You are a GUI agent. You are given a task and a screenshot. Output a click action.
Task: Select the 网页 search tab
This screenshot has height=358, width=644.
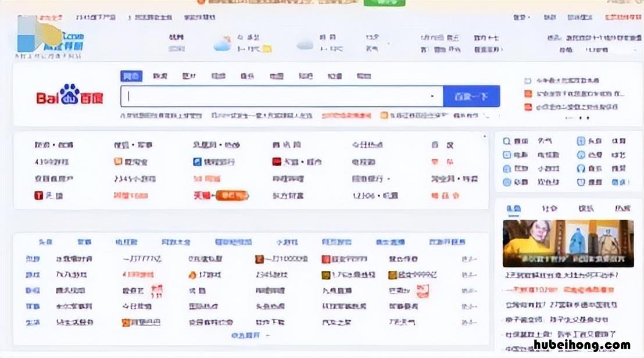pyautogui.click(x=131, y=76)
